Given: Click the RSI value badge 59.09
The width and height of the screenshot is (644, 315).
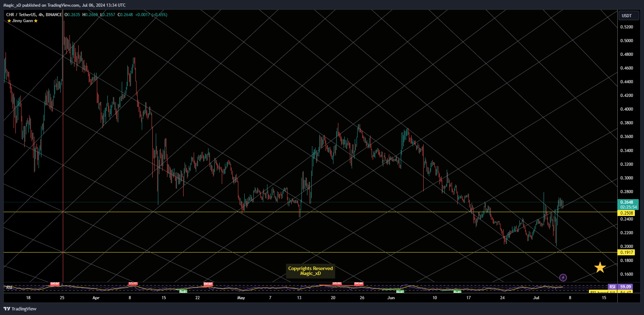Looking at the screenshot, I should [625, 287].
